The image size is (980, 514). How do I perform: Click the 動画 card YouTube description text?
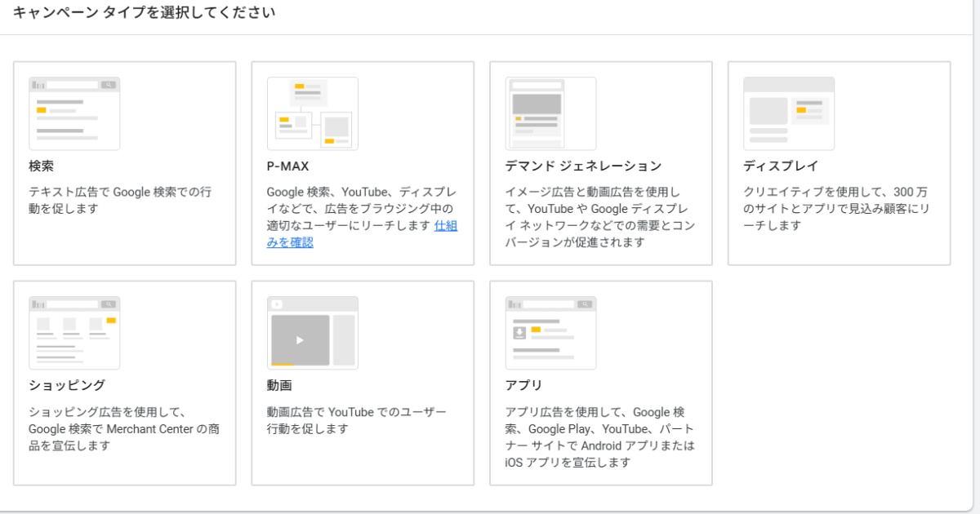(356, 420)
